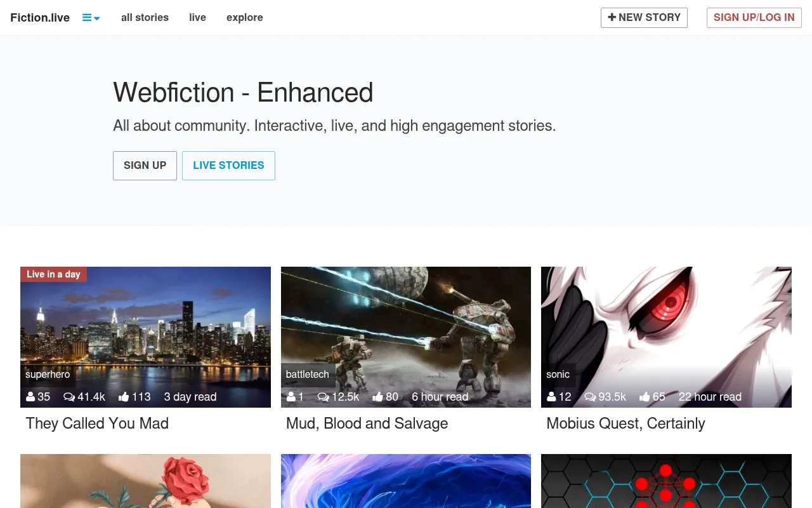Click the NEW STORY button

[x=644, y=18]
